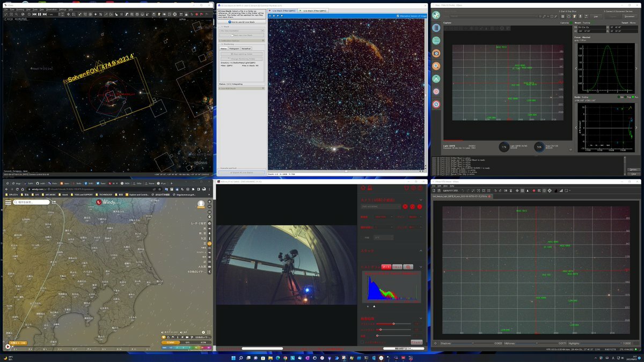The width and height of the screenshot is (644, 362).
Task: Collapse the image adjustment section chevron
Action: coord(421,319)
